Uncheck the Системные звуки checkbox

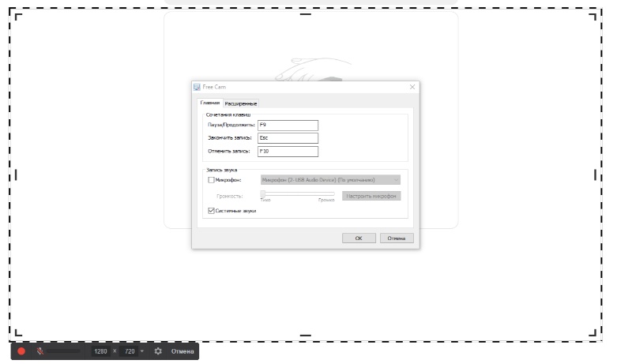(211, 211)
